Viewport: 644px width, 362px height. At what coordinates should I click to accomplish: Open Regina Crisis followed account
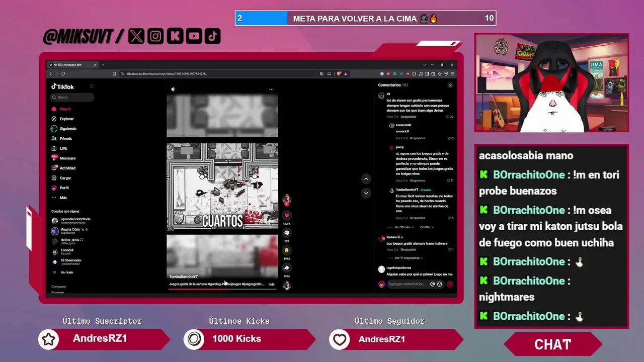click(70, 231)
